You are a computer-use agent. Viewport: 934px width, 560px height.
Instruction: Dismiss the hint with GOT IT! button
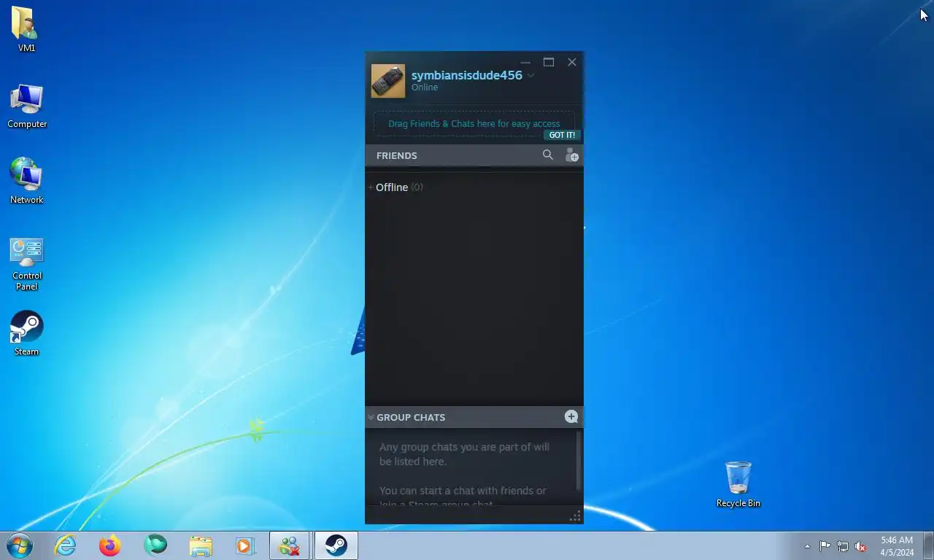[x=562, y=135]
